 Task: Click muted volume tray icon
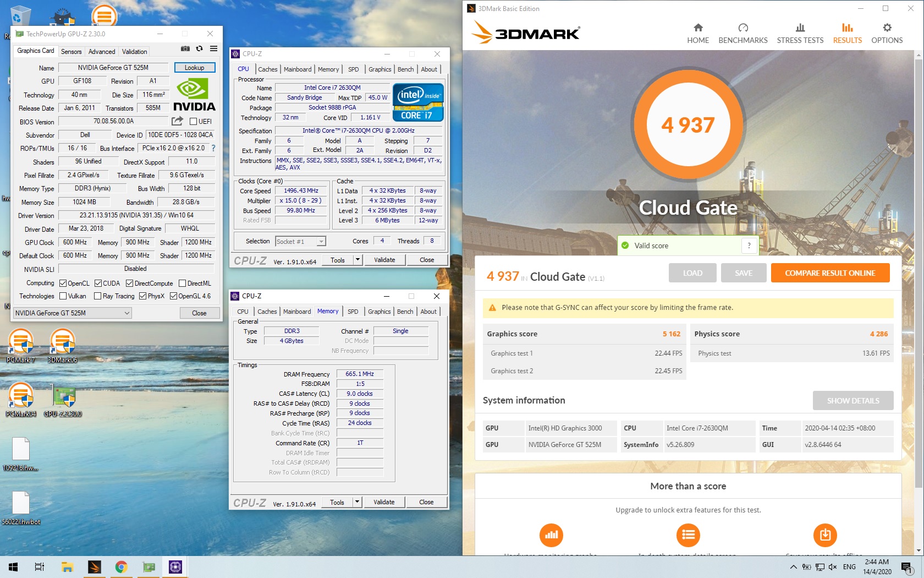833,567
